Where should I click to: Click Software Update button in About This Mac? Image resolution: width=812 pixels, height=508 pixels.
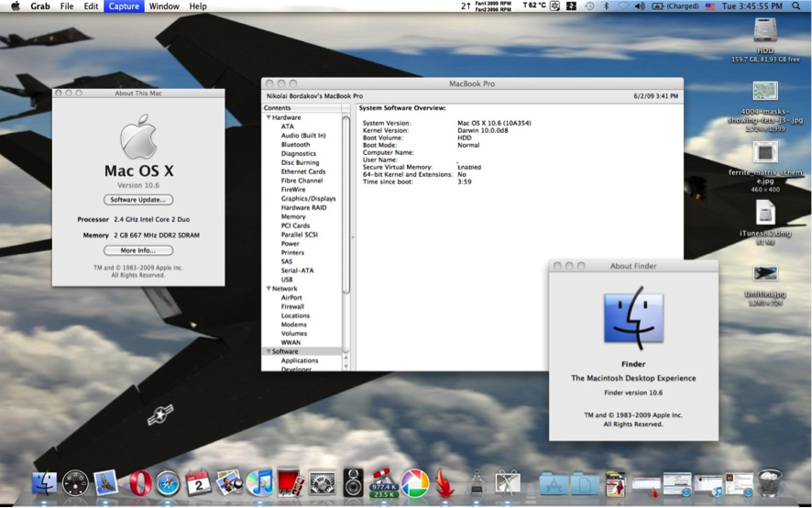138,200
